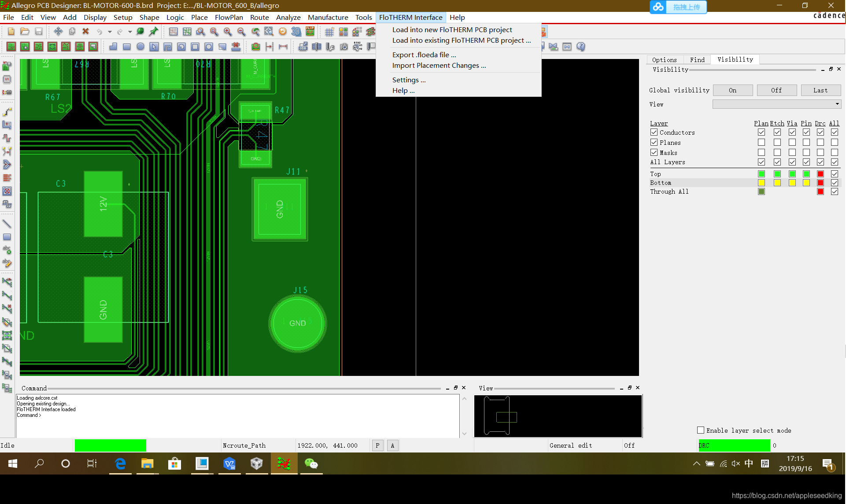Screen dimensions: 846x504
Task: Click the horizontal dimension measure icon
Action: pos(283,47)
